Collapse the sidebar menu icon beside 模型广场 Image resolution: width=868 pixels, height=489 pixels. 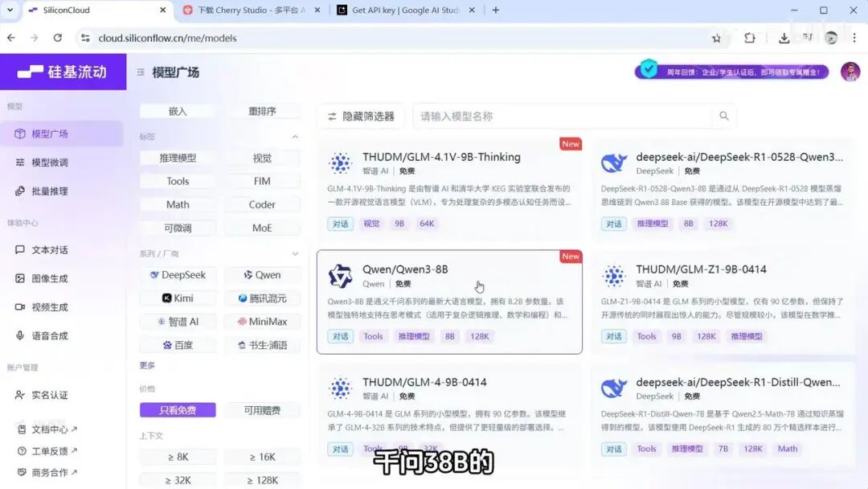pos(141,72)
